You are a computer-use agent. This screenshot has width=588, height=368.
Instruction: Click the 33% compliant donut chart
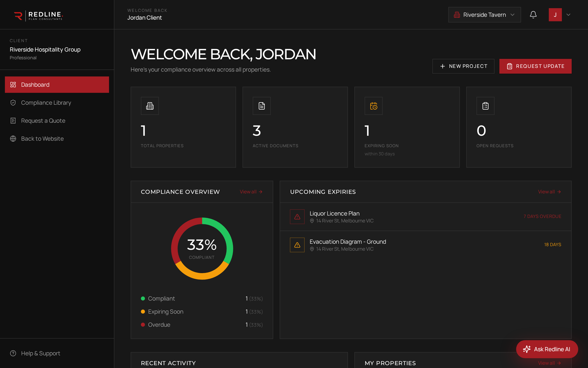[x=202, y=248]
